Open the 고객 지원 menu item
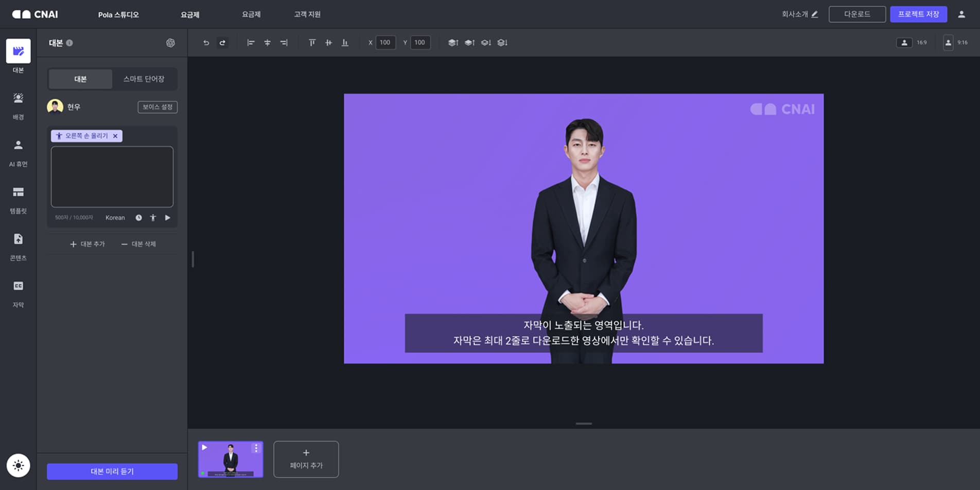This screenshot has height=490, width=980. click(307, 14)
